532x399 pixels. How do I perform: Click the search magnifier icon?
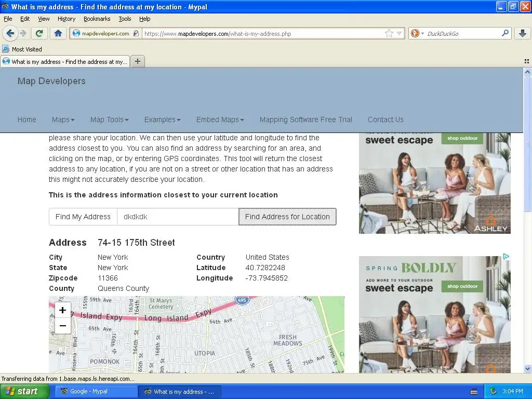pyautogui.click(x=505, y=33)
